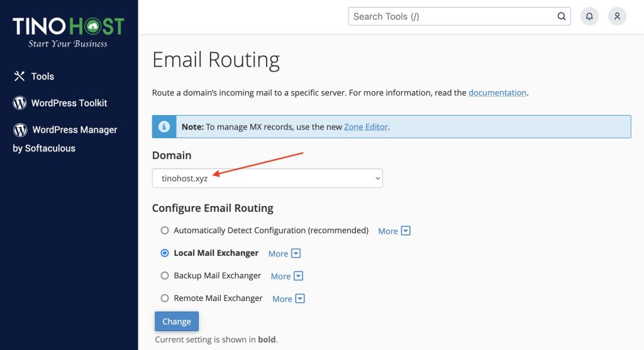Click the Remote Mail Exchanger label text
This screenshot has height=350, width=644.
(218, 298)
